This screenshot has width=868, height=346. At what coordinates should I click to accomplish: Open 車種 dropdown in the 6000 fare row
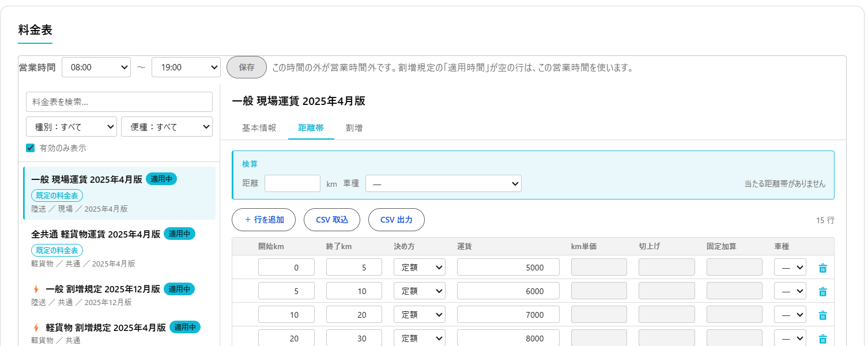(790, 291)
